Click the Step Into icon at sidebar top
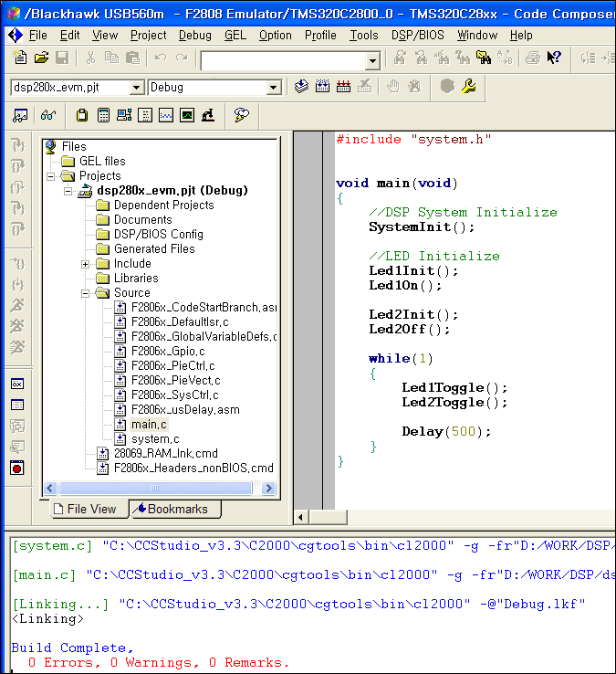The height and width of the screenshot is (674, 616). pyautogui.click(x=17, y=145)
